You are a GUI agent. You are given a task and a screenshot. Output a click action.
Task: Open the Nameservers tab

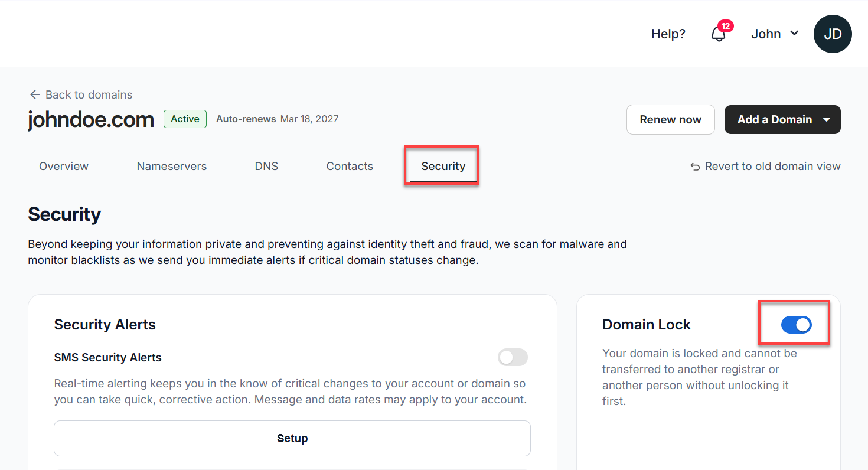coord(172,167)
